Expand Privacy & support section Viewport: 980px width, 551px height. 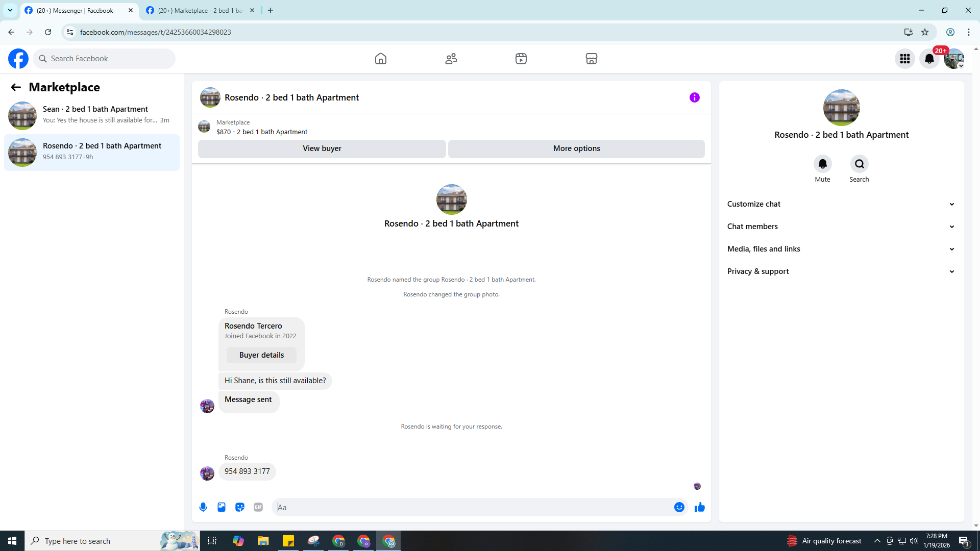tap(841, 271)
